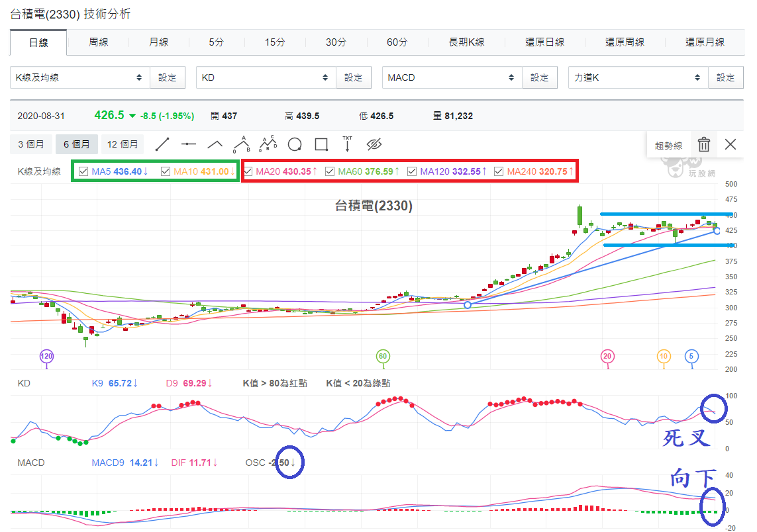
Task: Switch to the 30分 tab
Action: coord(336,42)
